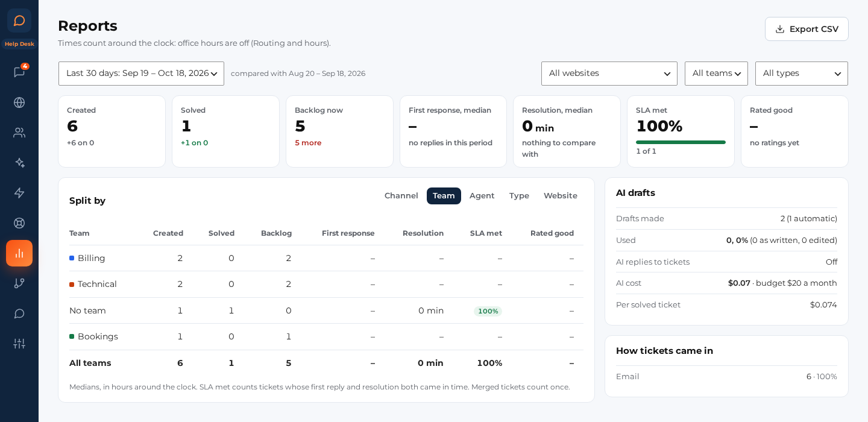Click the speech bubble icon near sidebar bottom
868x422 pixels.
coord(19,313)
